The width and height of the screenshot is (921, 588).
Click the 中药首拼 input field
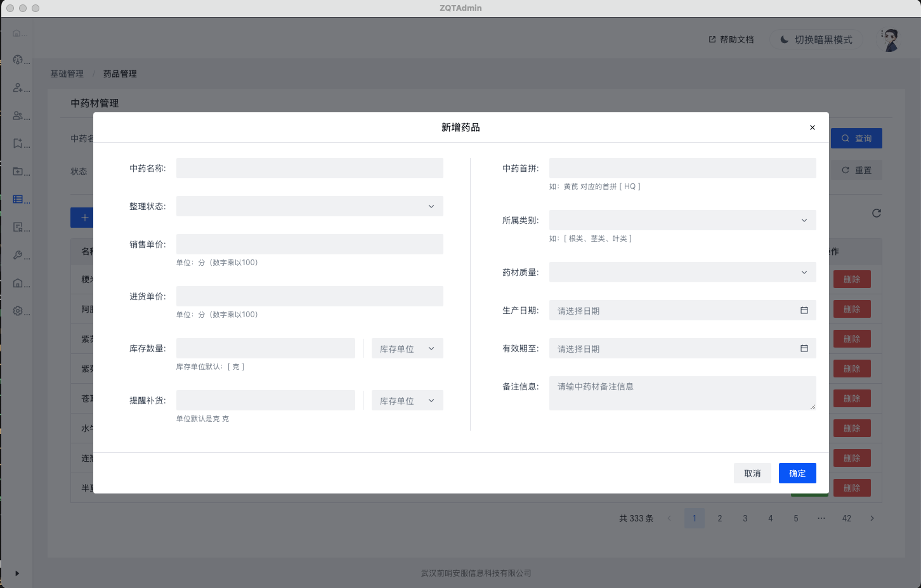[683, 168]
